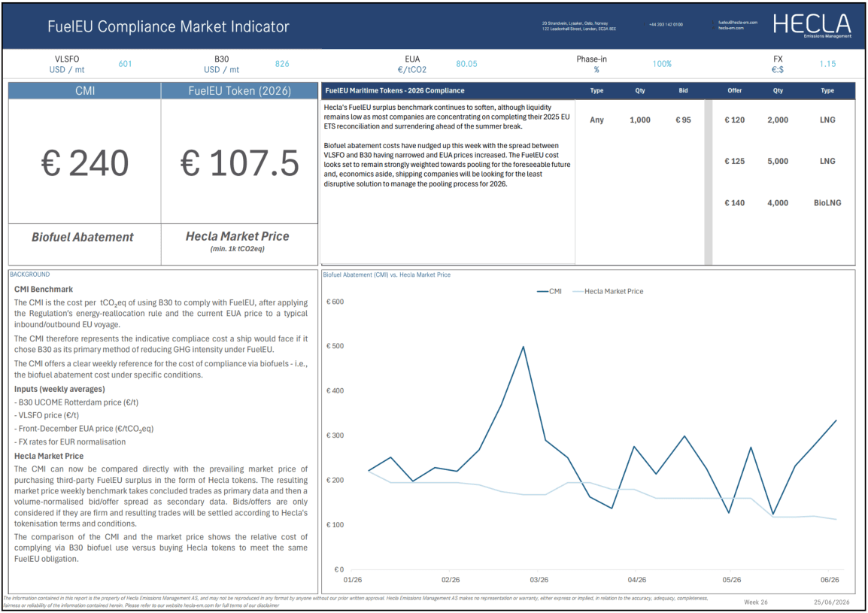Viewport: 868px width, 613px height.
Task: Select the Phase-in value 100%
Action: (661, 64)
